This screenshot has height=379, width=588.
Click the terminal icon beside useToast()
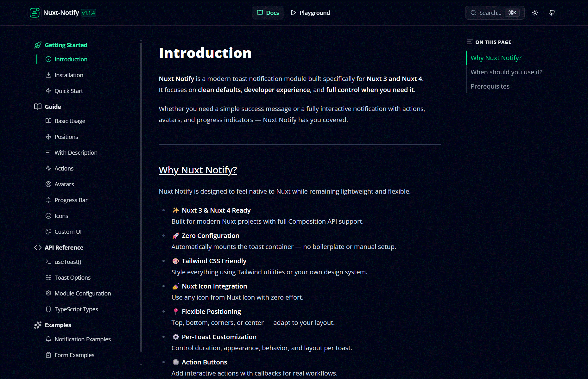(x=48, y=262)
